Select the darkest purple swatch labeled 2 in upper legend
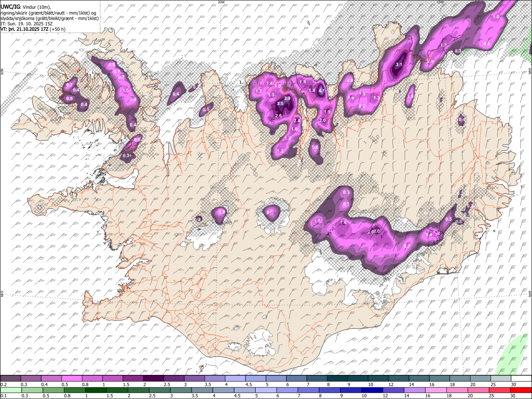Image resolution: width=532 pixels, height=399 pixels. click(154, 378)
